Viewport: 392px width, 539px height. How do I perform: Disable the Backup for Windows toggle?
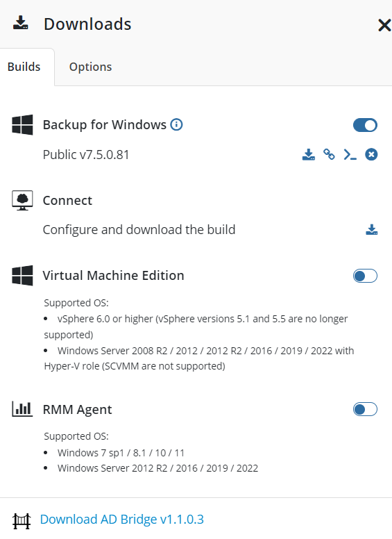tap(365, 125)
